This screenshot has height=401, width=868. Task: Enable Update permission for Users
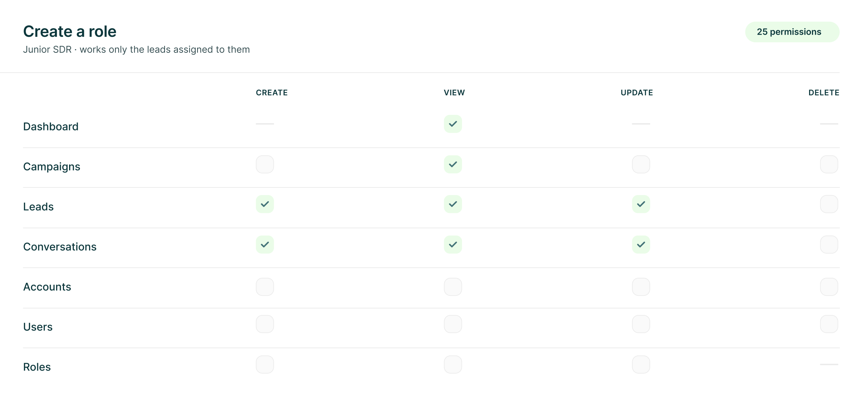(641, 324)
